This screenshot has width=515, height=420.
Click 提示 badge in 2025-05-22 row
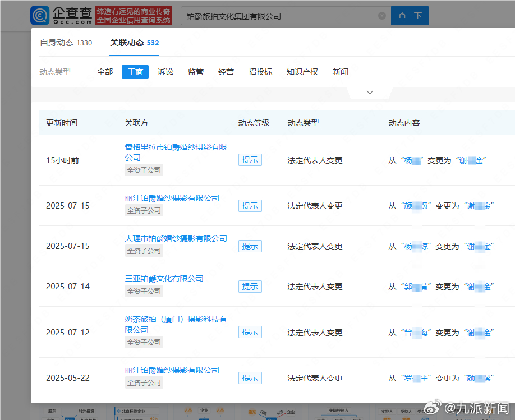(250, 378)
